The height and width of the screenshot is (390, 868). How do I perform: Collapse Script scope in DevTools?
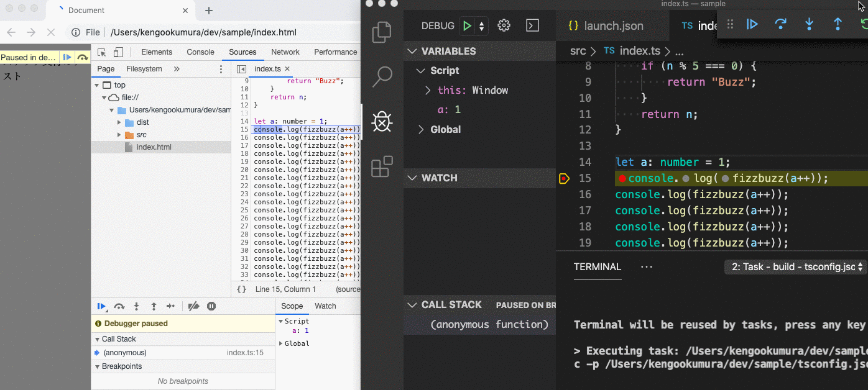coord(281,321)
